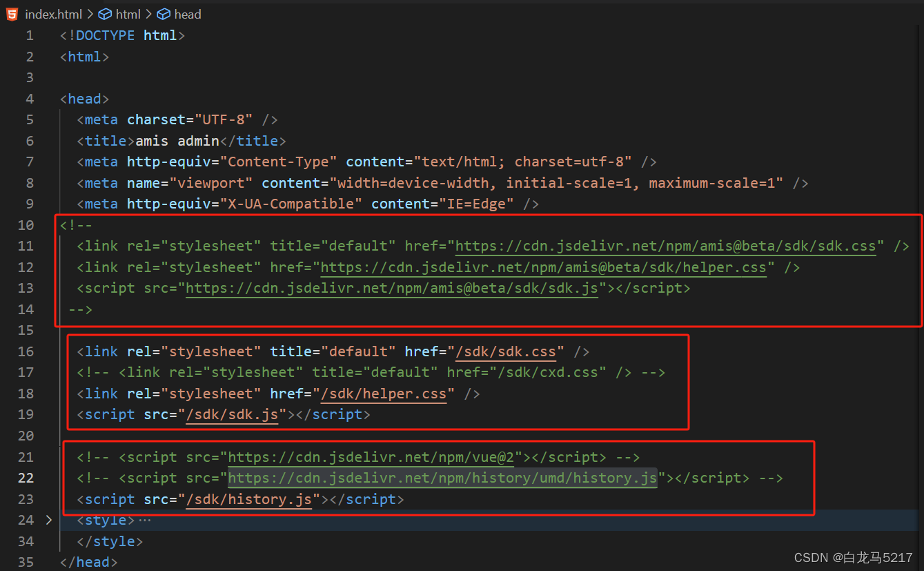Click the opening <head> tag on line 4
Image resolution: width=924 pixels, height=571 pixels.
point(85,99)
